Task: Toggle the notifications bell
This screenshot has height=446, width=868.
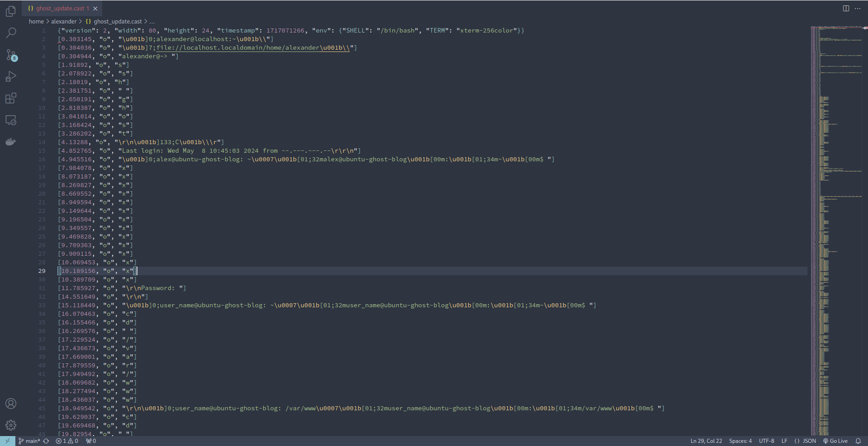Action: (x=859, y=441)
